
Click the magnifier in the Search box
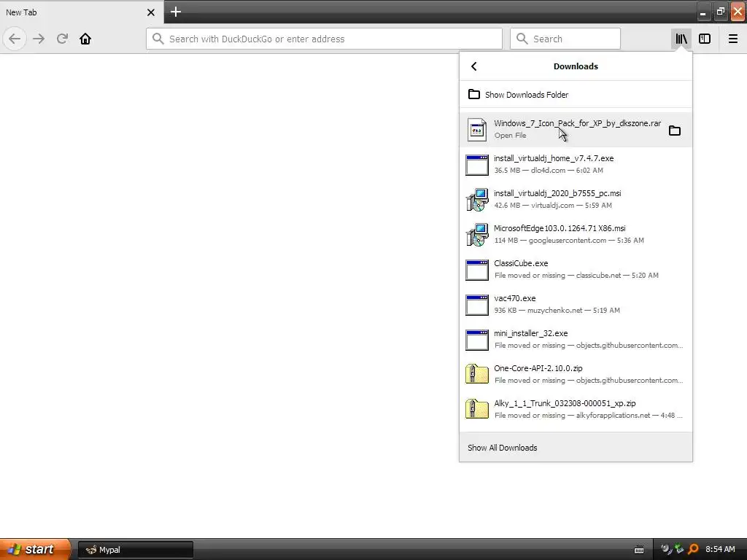522,39
